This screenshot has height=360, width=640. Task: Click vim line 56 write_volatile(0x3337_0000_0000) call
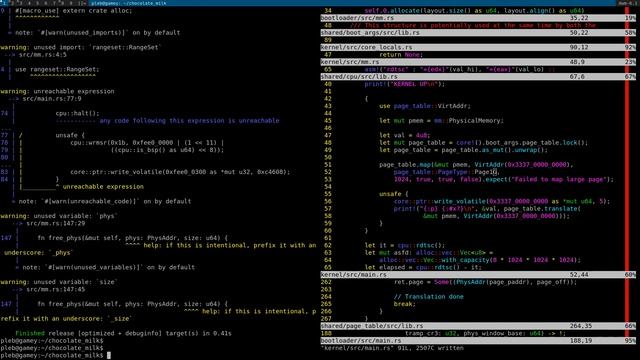(502, 202)
